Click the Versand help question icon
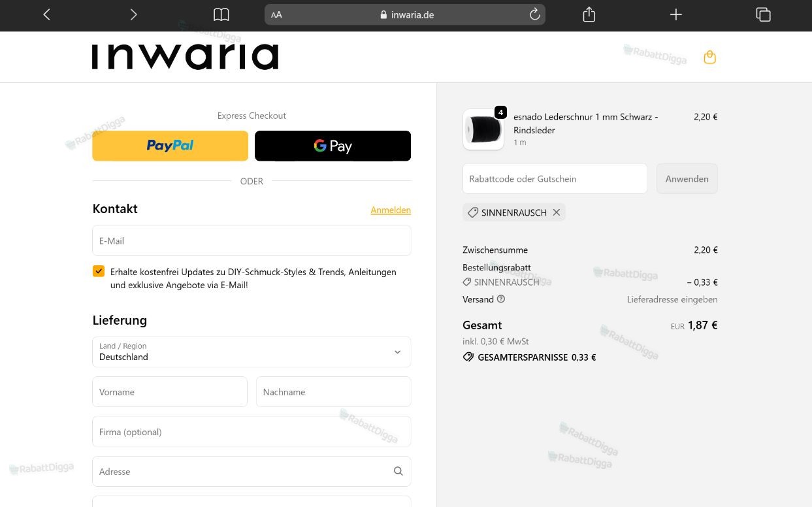This screenshot has height=507, width=812. [x=501, y=299]
